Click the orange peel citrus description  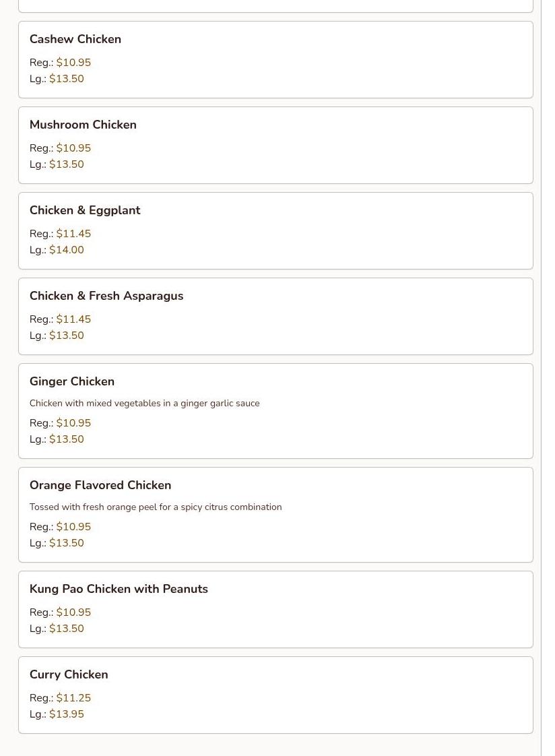coord(156,507)
